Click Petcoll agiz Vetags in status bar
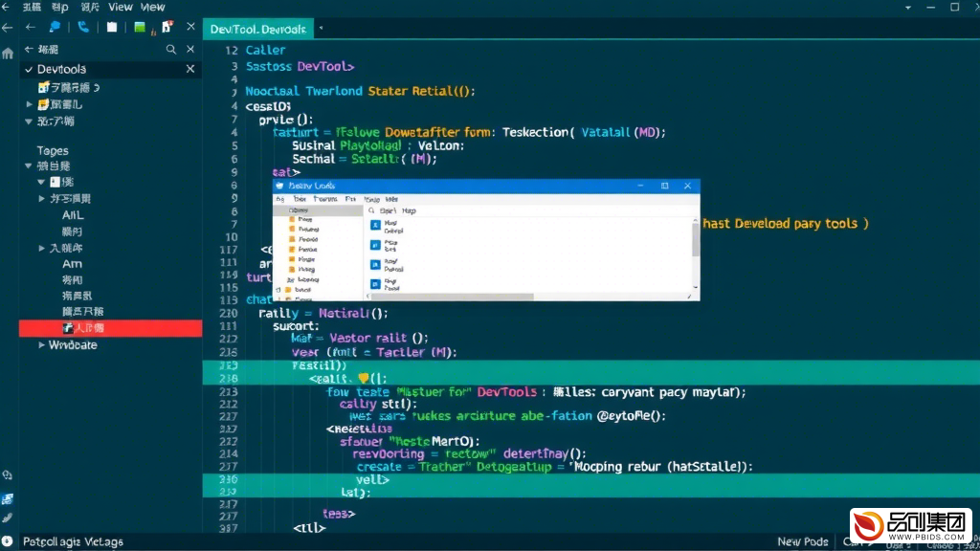Screen dimensions: 980x551 point(73,541)
